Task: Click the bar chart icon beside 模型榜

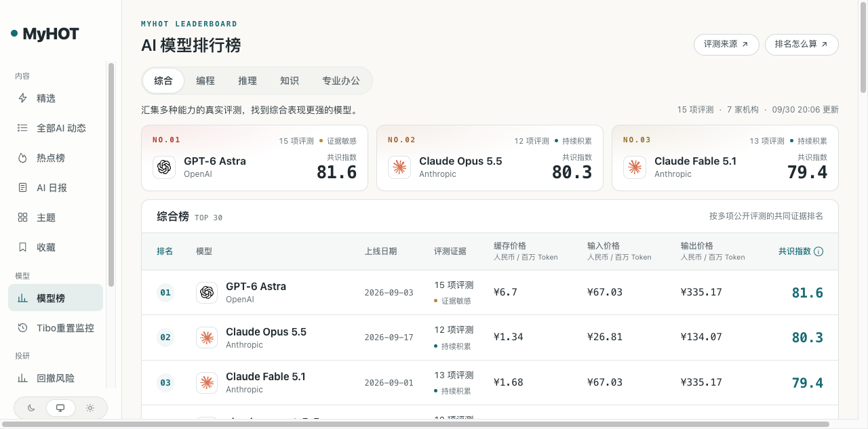Action: 22,298
